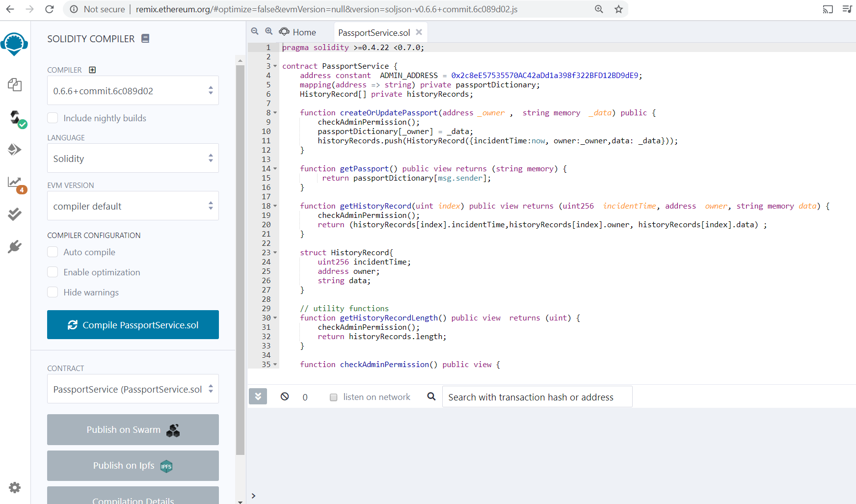Switch to the Home tab
This screenshot has width=856, height=504.
[298, 32]
